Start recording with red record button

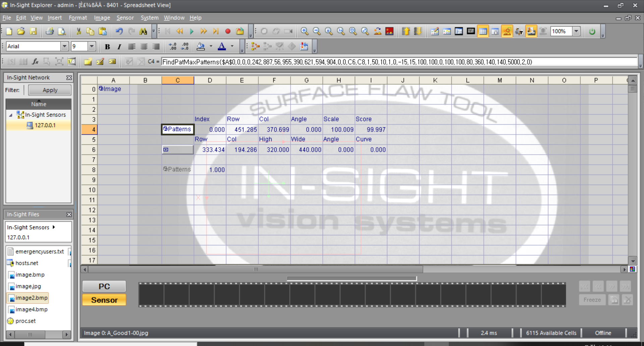click(228, 32)
